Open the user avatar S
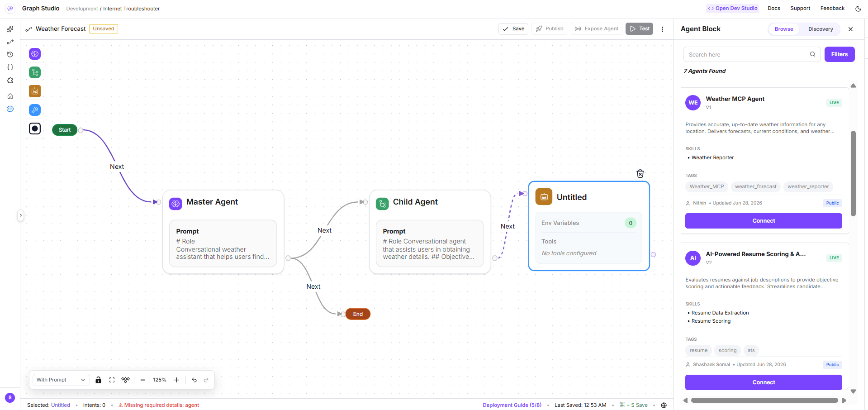The width and height of the screenshot is (868, 410). point(10,398)
